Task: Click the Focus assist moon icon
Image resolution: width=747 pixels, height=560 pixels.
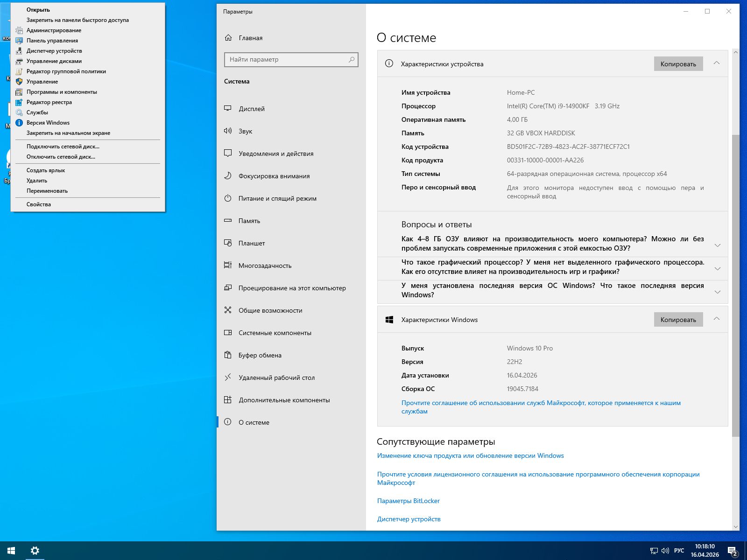Action: pos(228,176)
